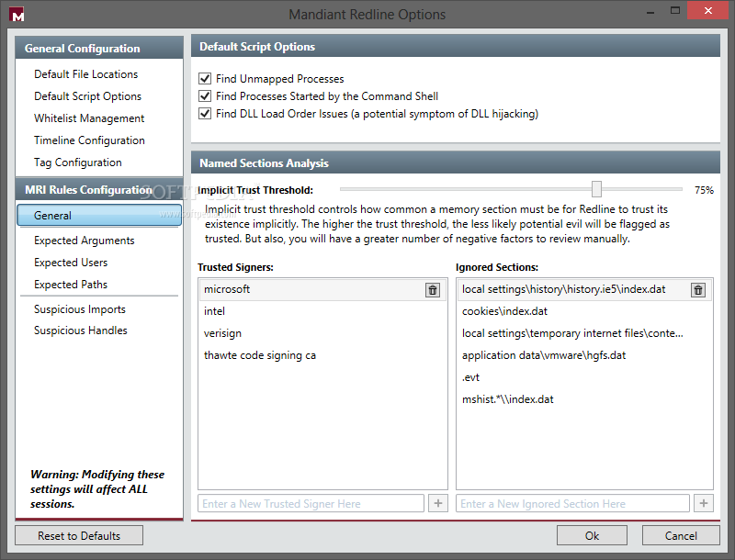Select mshist.*\\index.dat ignored section
Viewport: 735px width, 560px height.
[584, 399]
